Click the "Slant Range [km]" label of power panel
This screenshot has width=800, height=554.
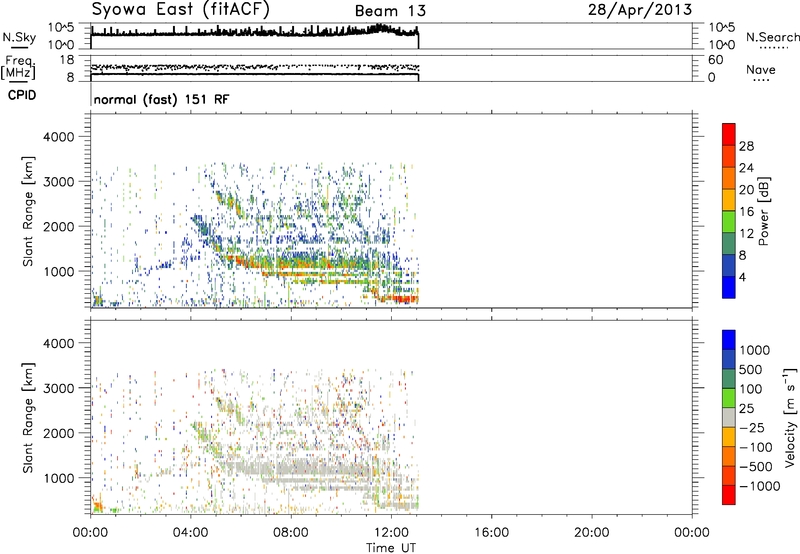pyautogui.click(x=28, y=211)
